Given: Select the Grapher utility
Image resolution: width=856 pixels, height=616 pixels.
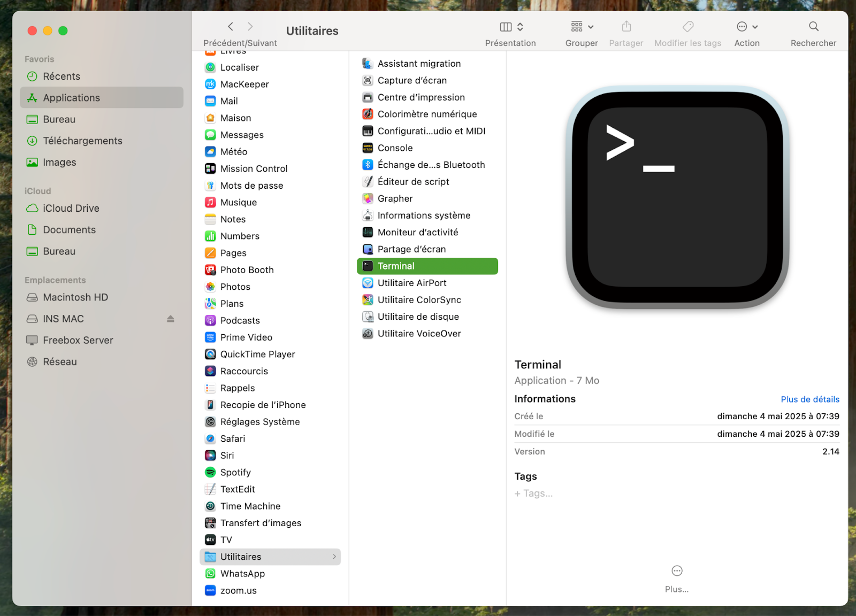Looking at the screenshot, I should pos(394,198).
